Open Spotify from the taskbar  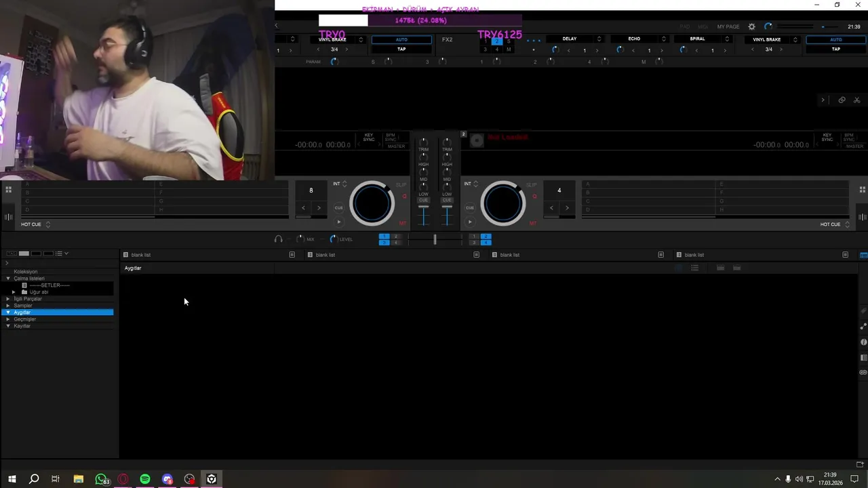[x=145, y=479]
